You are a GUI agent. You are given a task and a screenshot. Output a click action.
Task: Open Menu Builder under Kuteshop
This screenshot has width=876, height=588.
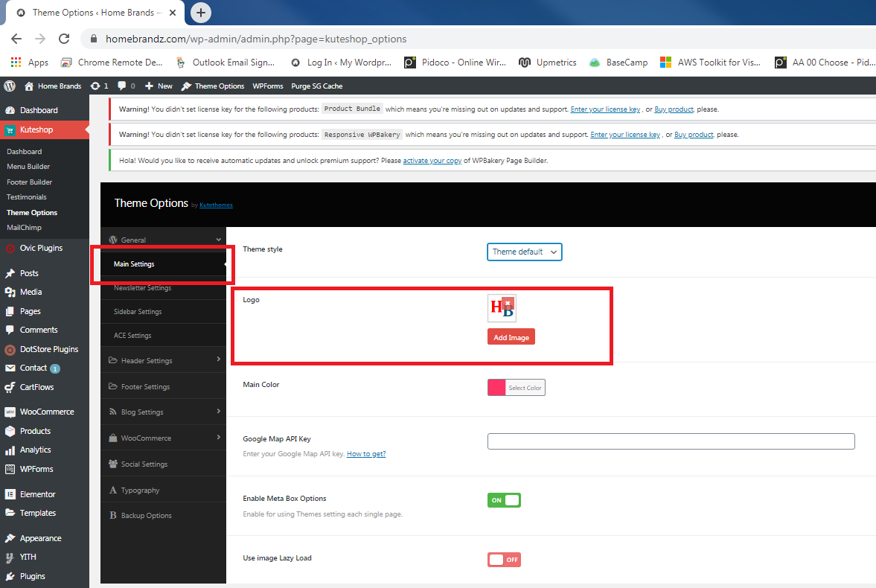(28, 167)
